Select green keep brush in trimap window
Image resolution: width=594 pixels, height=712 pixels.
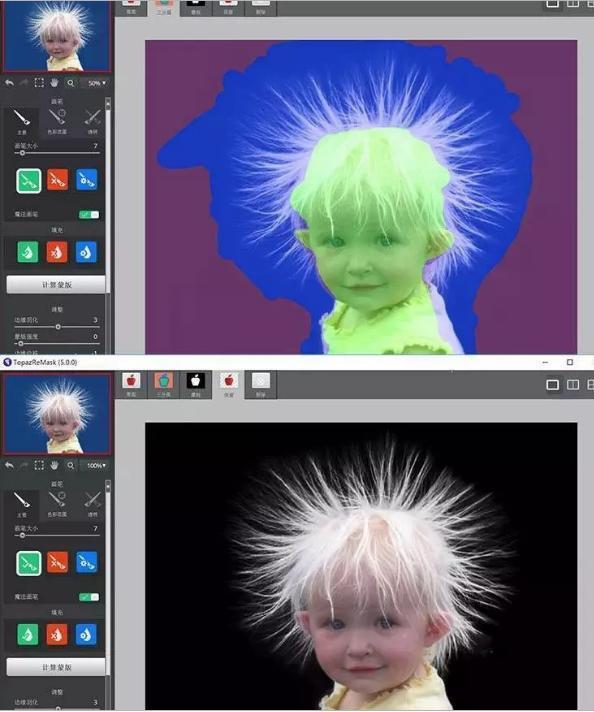coord(29,180)
